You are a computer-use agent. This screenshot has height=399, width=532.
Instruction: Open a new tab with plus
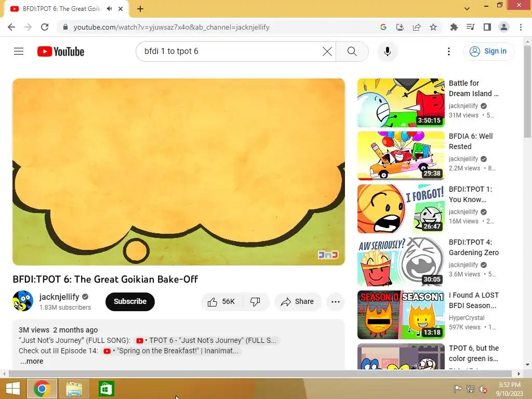pyautogui.click(x=140, y=9)
